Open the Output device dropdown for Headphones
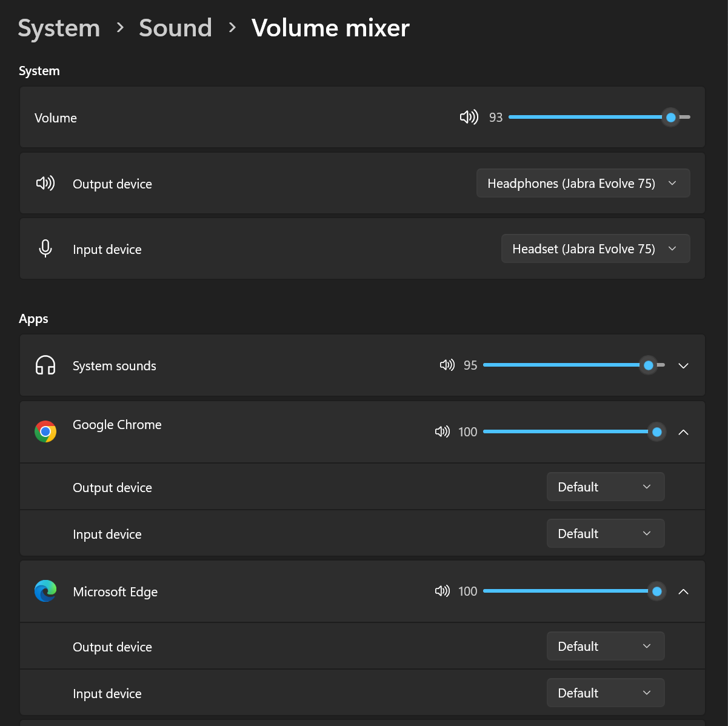 click(x=583, y=183)
